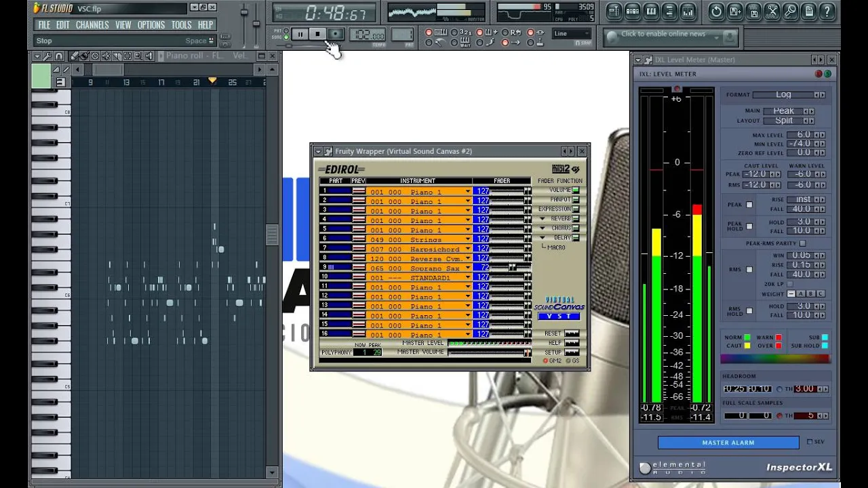Select the Playback speaker tool in Piano roll
Viewport: 868px width, 488px height.
(x=149, y=56)
